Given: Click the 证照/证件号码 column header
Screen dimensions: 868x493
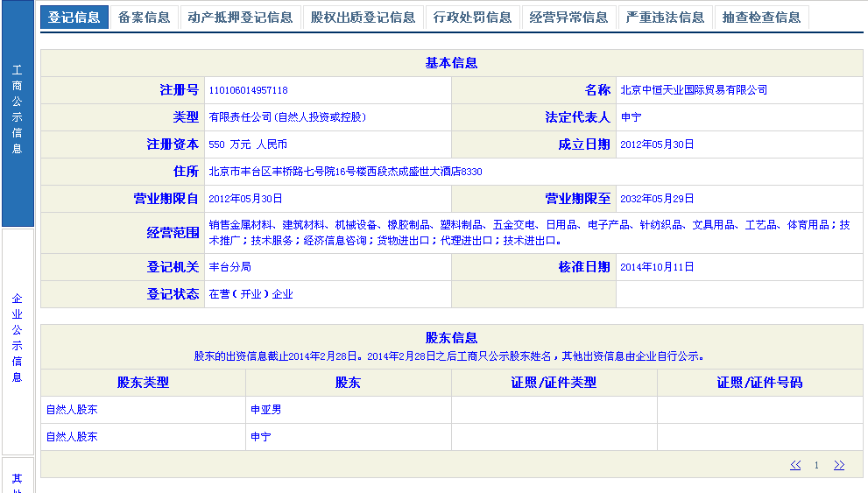Looking at the screenshot, I should pos(759,383).
